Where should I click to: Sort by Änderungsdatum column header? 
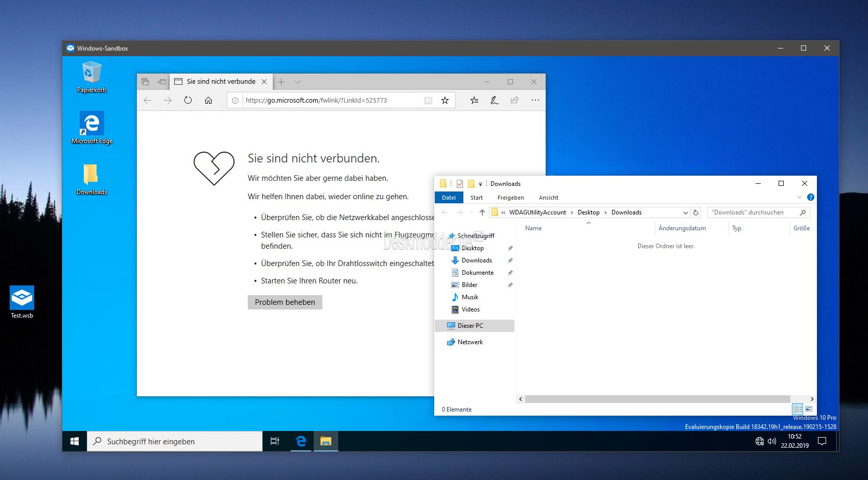[682, 228]
